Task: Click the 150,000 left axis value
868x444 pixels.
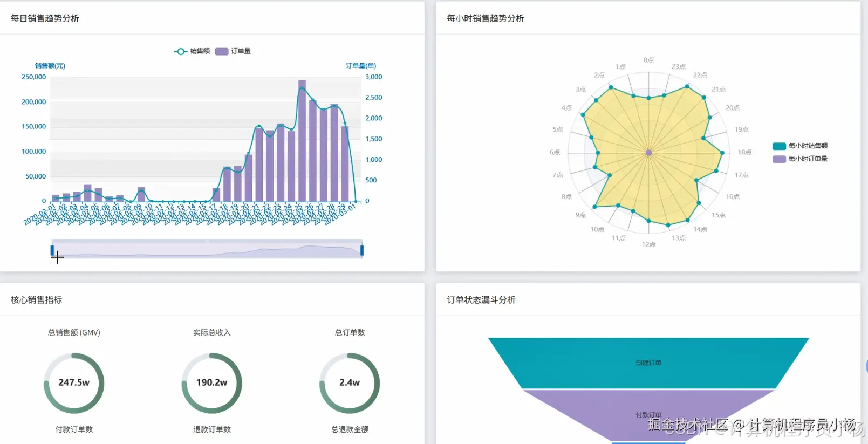Action: [33, 126]
